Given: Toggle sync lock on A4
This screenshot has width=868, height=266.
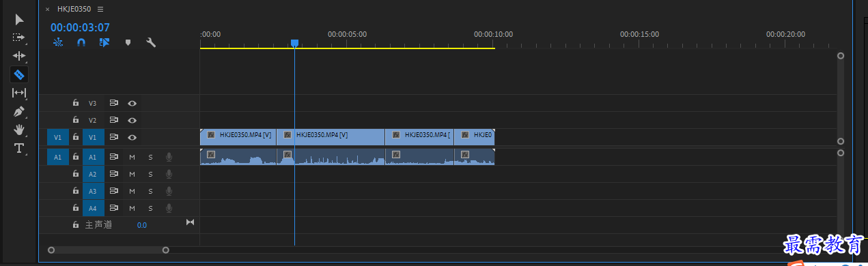Looking at the screenshot, I should [114, 207].
